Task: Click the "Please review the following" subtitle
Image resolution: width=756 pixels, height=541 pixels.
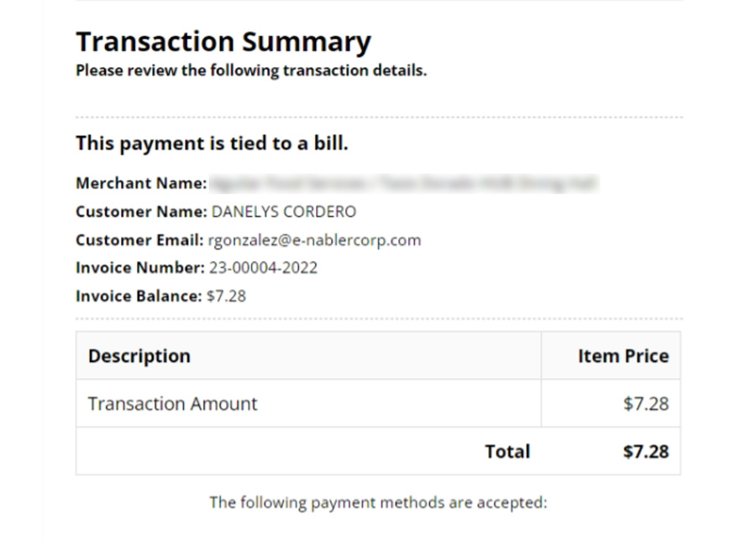Action: [250, 71]
